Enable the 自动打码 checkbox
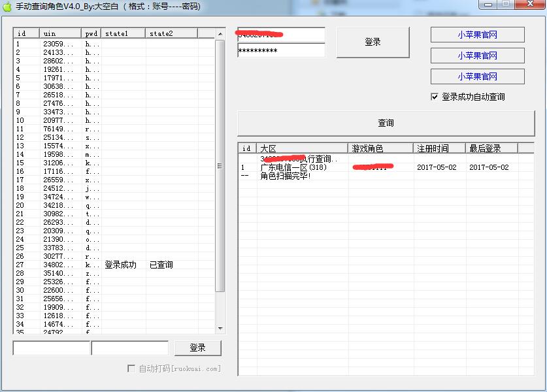 [x=131, y=368]
